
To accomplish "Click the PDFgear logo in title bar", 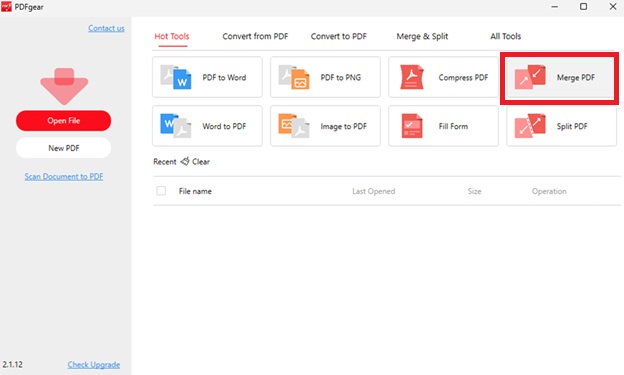I will pos(6,6).
